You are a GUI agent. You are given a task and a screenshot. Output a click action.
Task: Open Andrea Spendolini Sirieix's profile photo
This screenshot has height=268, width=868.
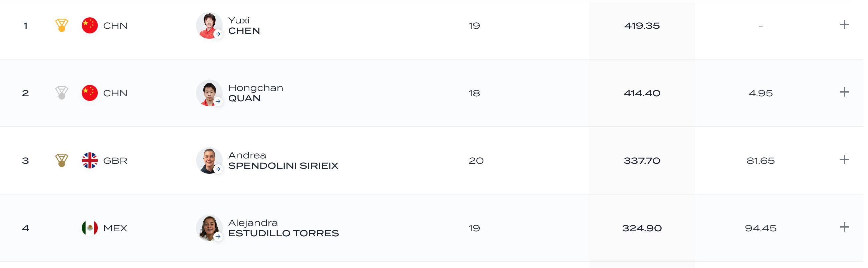(x=209, y=160)
